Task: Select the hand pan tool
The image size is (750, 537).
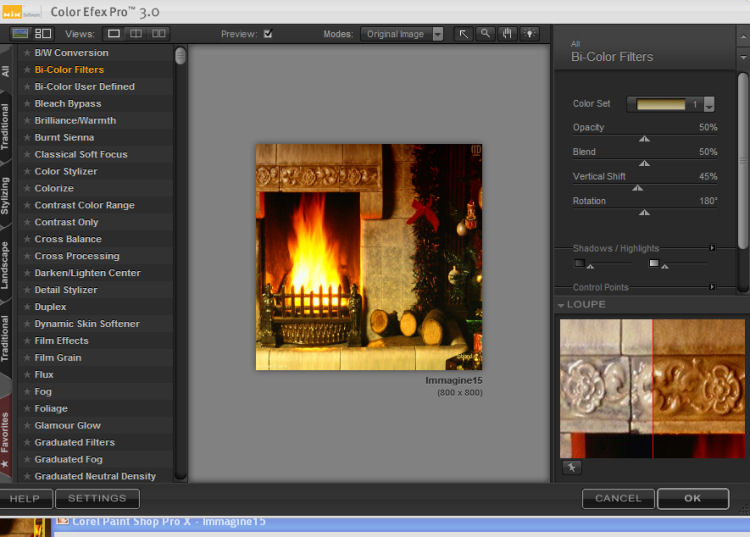Action: click(507, 34)
